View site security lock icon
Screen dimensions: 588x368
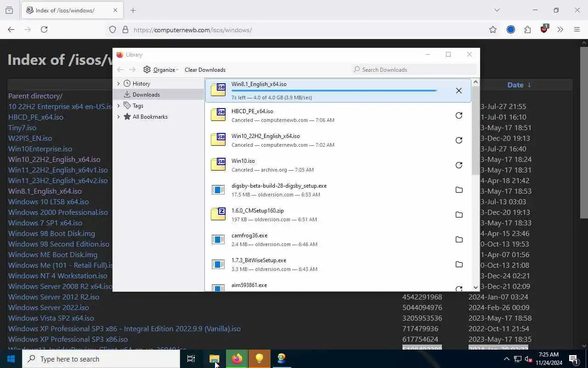click(x=125, y=29)
